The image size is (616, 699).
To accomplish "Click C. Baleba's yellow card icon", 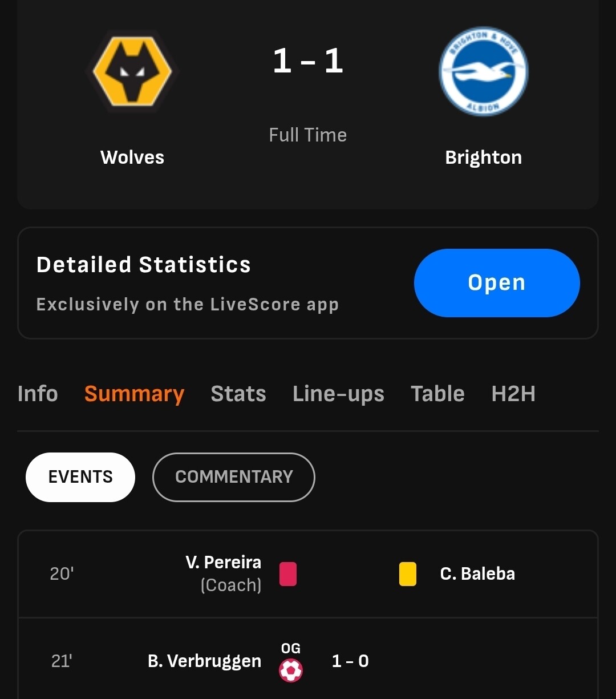I will coord(407,574).
